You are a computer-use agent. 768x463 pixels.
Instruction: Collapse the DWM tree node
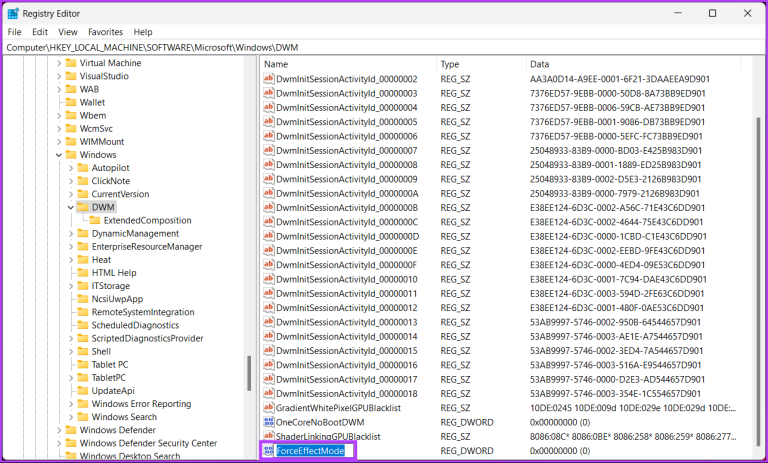click(x=70, y=207)
